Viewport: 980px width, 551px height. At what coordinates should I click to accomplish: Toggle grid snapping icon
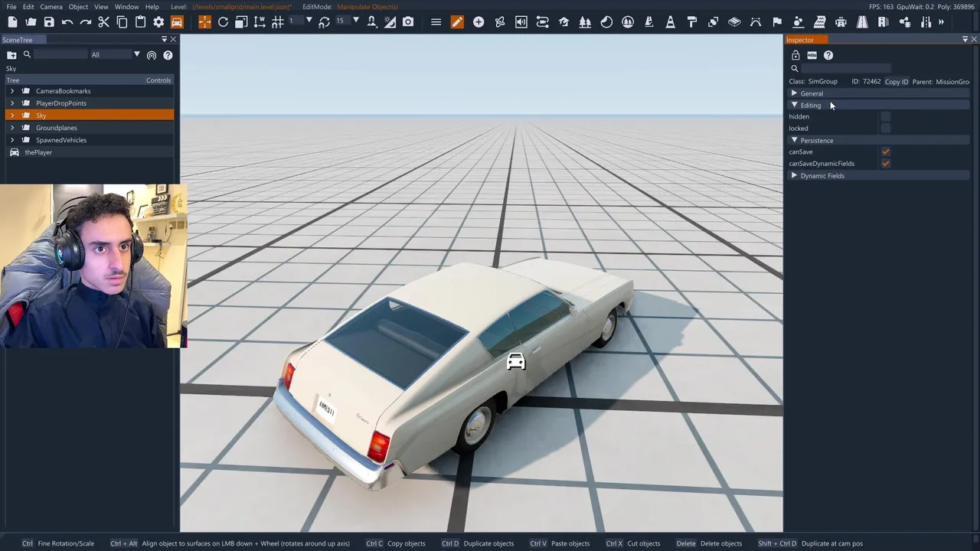tap(278, 22)
